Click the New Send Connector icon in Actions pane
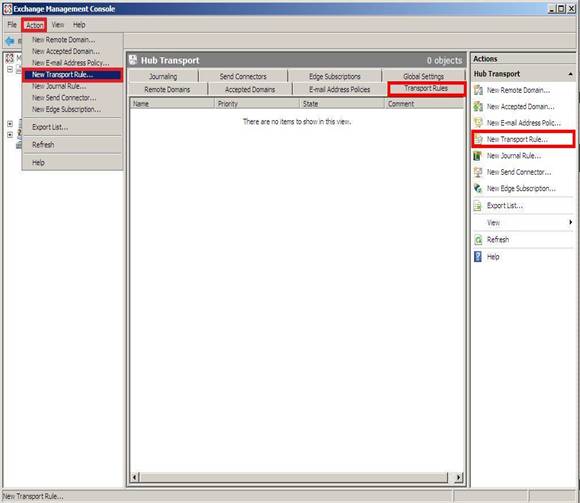The image size is (580, 503). (x=478, y=172)
